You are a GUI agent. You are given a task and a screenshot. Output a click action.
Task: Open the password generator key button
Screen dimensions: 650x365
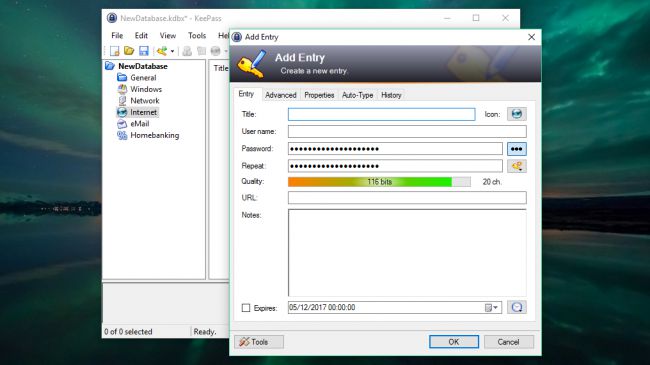point(517,166)
